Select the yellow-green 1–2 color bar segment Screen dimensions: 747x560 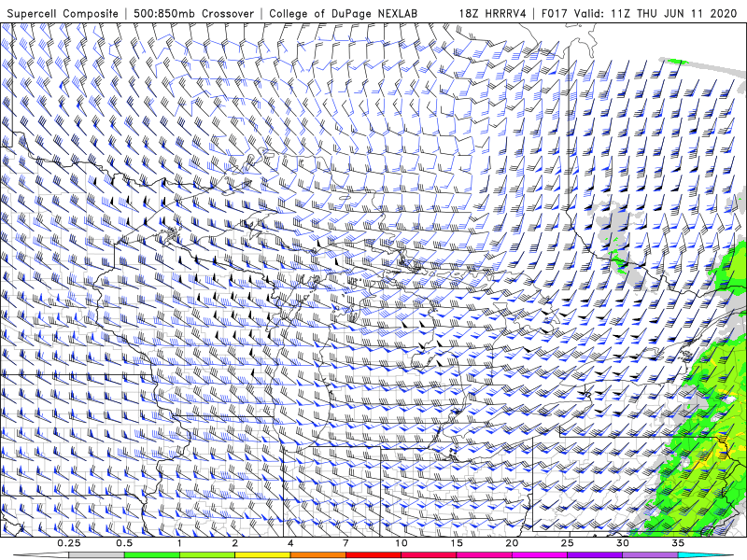[x=206, y=555]
